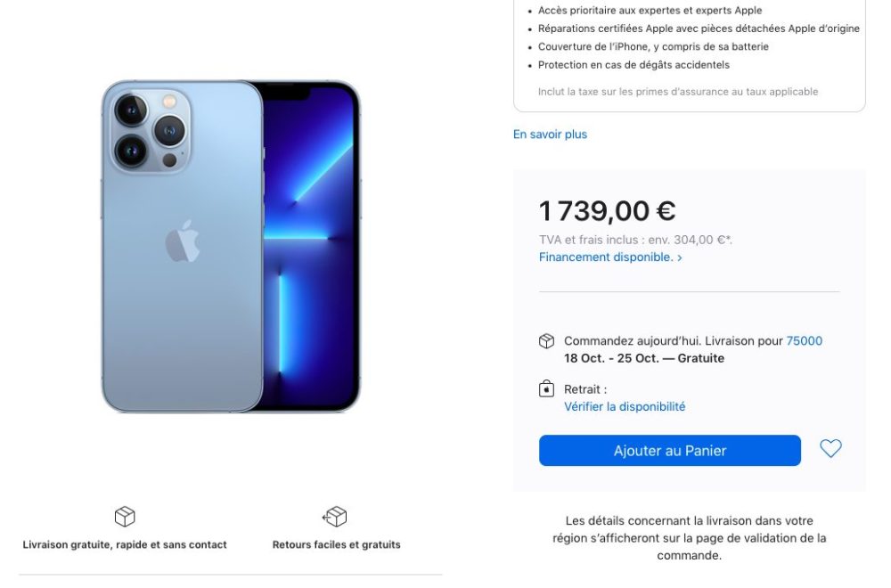Click Retours faciles et gratuits label
Viewport: 891px width, 588px height.
point(337,545)
